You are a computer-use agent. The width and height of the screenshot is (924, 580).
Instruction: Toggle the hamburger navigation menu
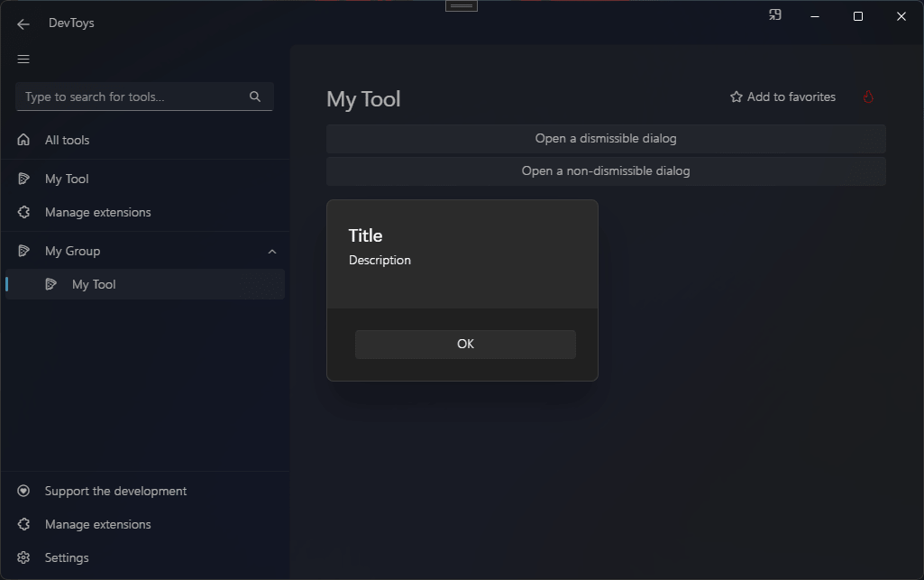point(23,60)
